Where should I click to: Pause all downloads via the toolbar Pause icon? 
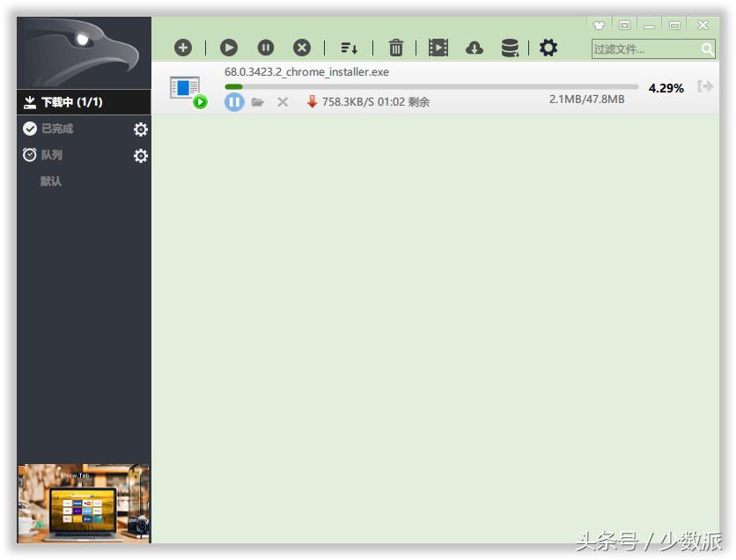tap(265, 48)
